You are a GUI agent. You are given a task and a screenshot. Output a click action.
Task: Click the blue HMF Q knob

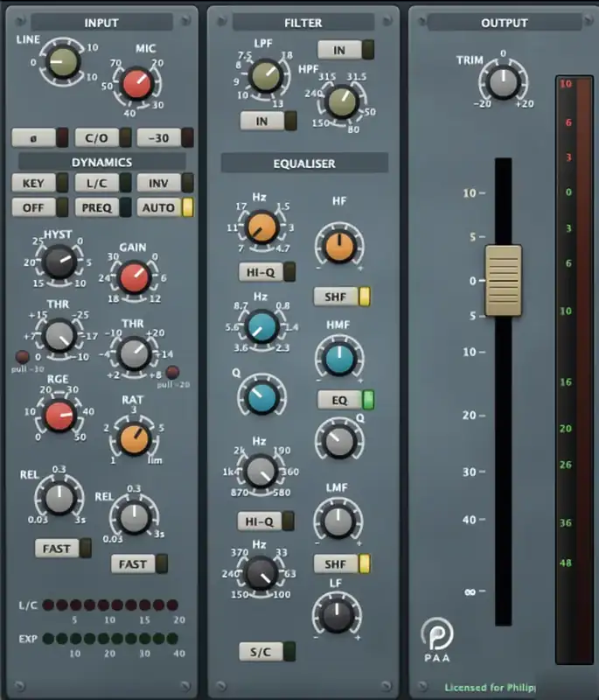tap(261, 397)
